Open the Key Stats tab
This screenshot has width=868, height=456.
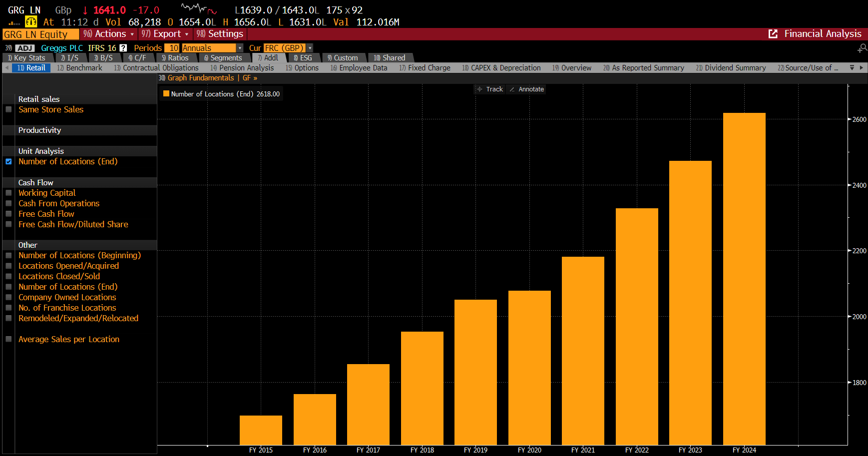tap(26, 58)
